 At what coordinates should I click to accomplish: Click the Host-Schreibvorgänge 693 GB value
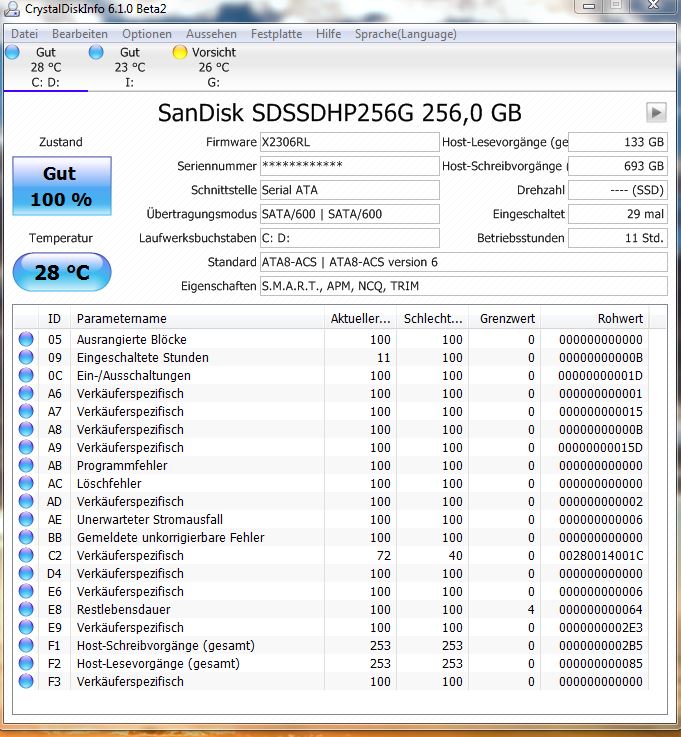click(x=618, y=166)
